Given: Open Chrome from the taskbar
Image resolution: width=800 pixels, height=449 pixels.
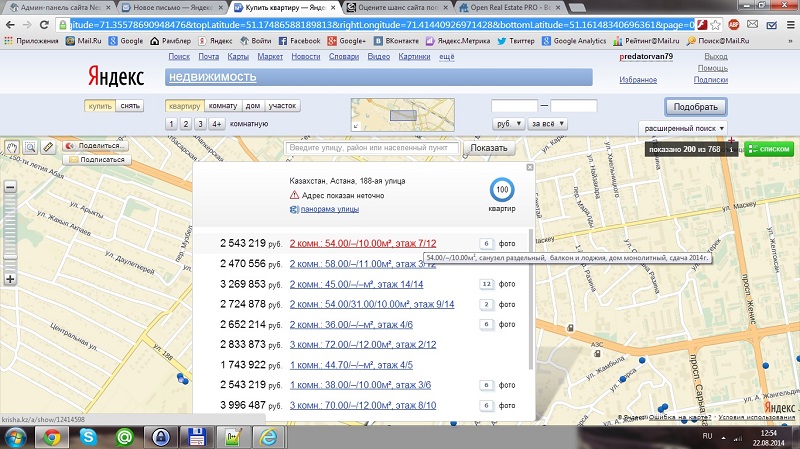Looking at the screenshot, I should [x=51, y=437].
